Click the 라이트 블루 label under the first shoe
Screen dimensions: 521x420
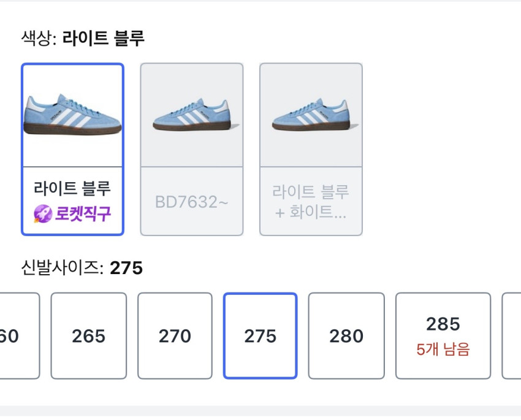coord(72,188)
